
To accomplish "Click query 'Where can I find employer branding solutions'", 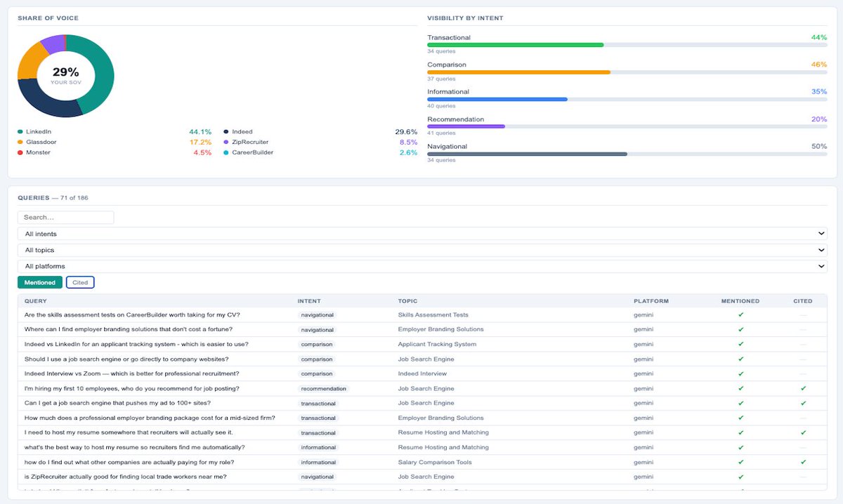I will (x=129, y=330).
